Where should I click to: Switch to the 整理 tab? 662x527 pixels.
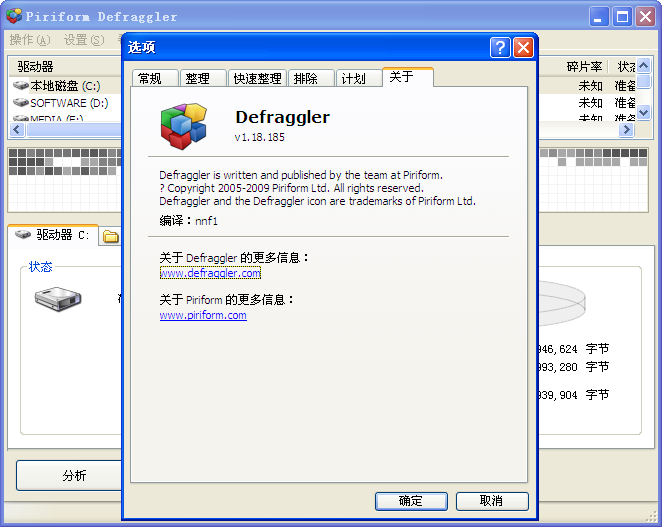203,78
